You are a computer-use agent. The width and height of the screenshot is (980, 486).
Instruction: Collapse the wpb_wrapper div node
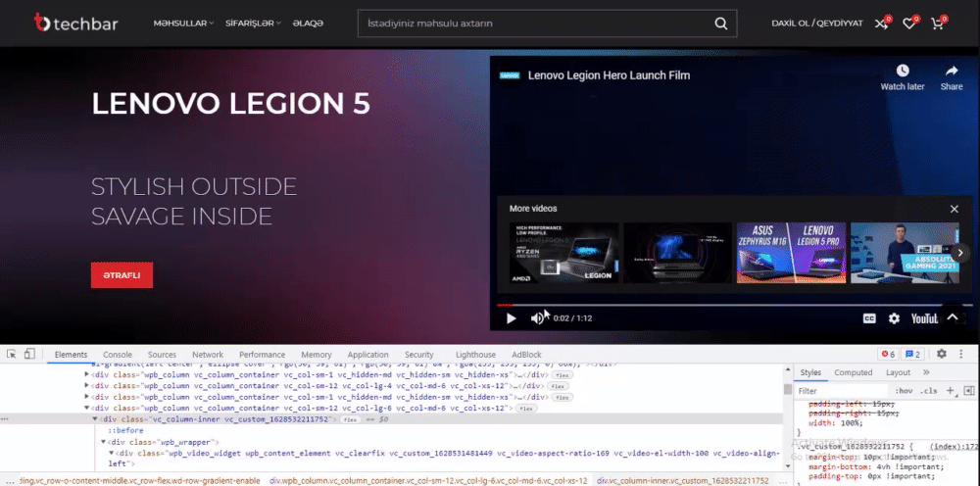pyautogui.click(x=104, y=442)
